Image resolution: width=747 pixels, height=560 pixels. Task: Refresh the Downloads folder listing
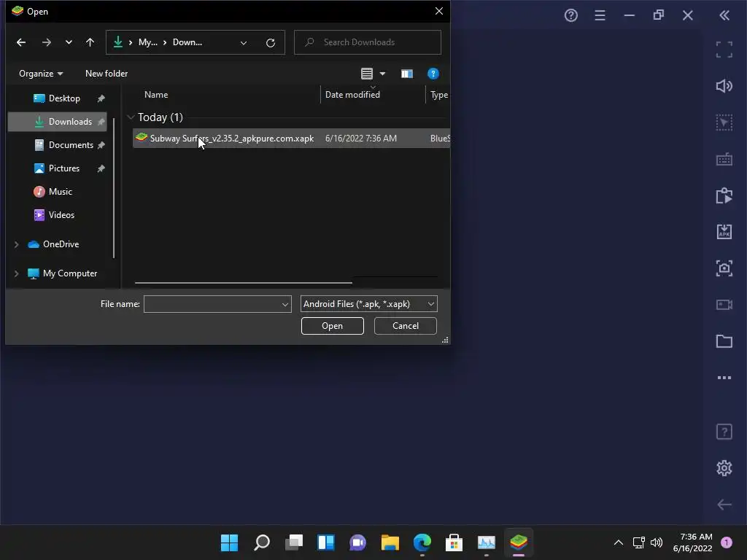(270, 43)
